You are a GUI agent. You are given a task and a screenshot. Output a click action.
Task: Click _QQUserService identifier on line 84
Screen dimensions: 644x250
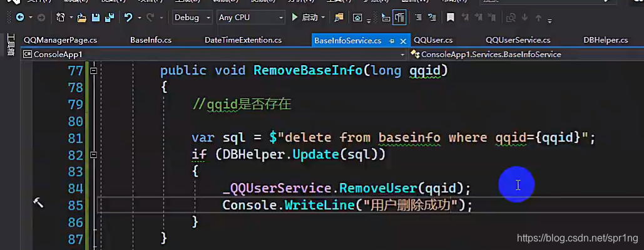277,189
